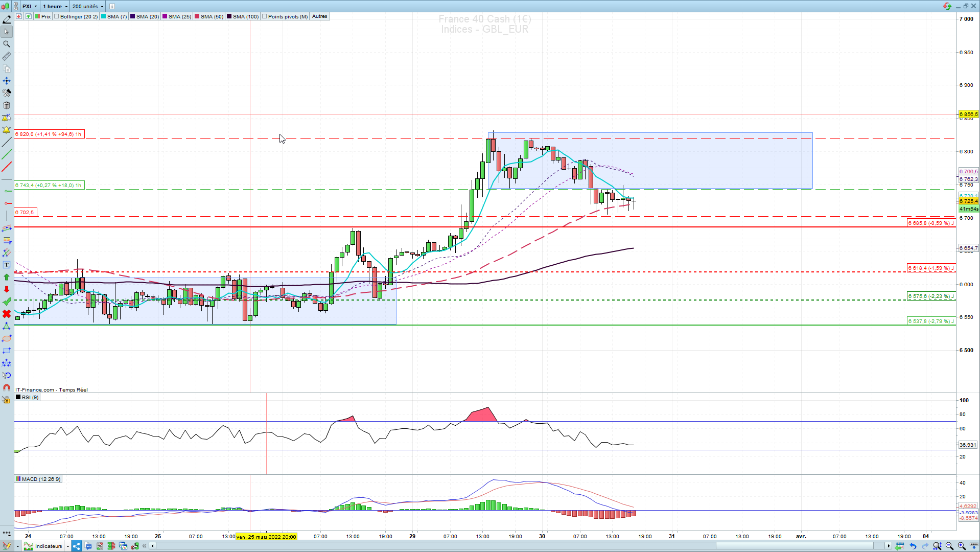This screenshot has width=980, height=552.
Task: Open the drawing mode dropdown arrow
Action: click(17, 546)
